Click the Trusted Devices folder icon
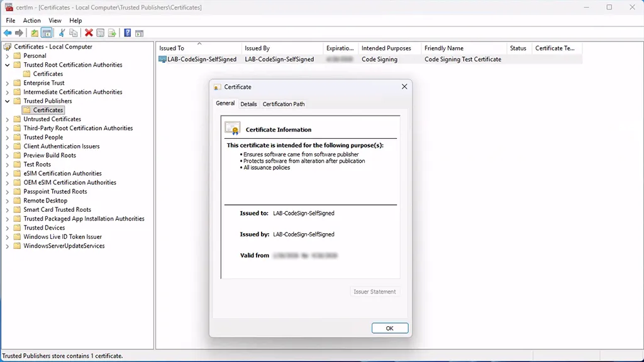Viewport: 644px width, 362px height. [x=17, y=228]
